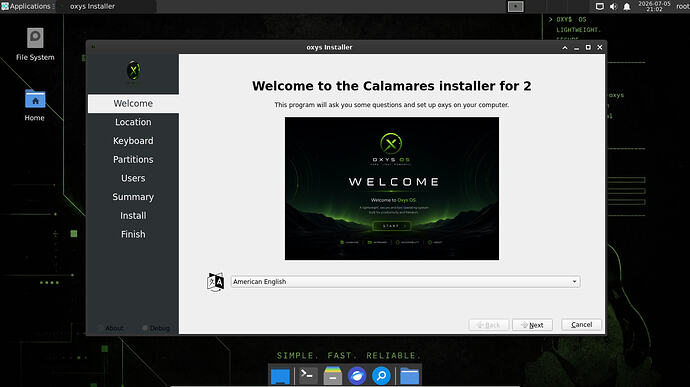Click the volume speaker icon in the panel
The height and width of the screenshot is (387, 690).
pos(613,7)
